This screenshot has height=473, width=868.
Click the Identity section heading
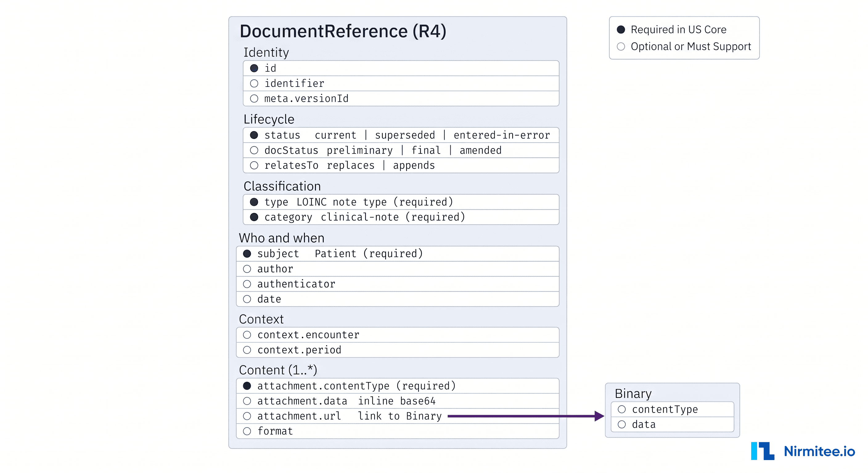(x=266, y=53)
